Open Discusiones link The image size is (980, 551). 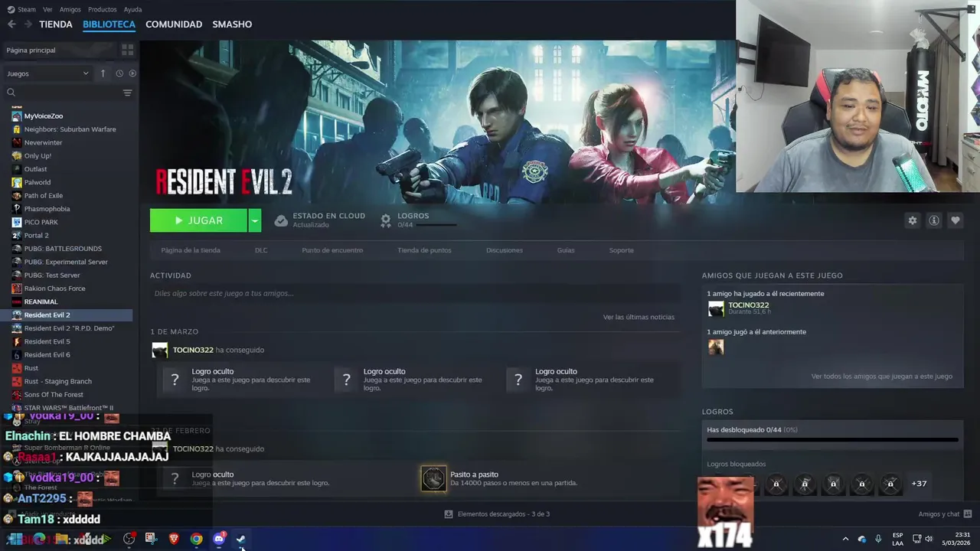click(x=505, y=250)
